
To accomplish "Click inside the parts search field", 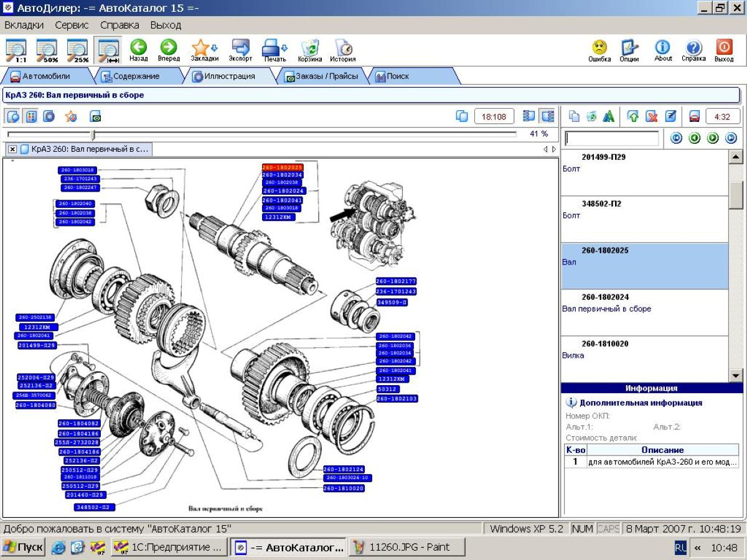I will click(x=611, y=138).
